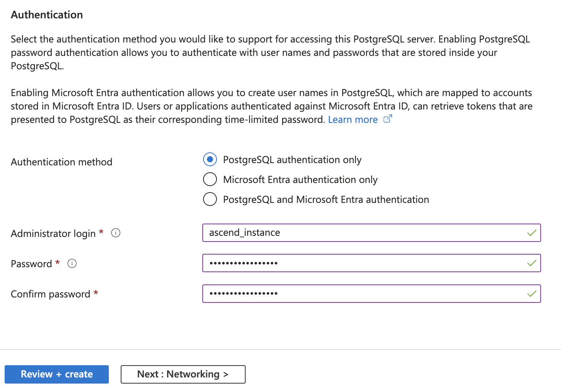561x392 pixels.
Task: Click the Password label text
Action: coord(31,264)
